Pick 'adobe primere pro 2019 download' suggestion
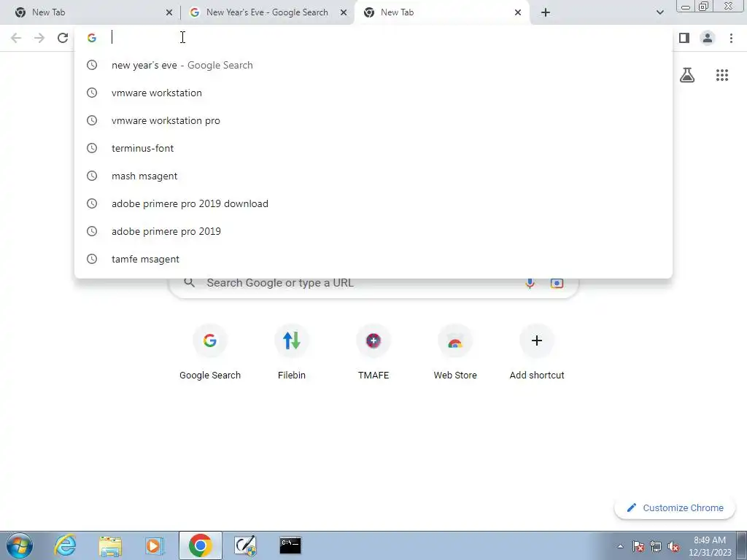 tap(373, 203)
